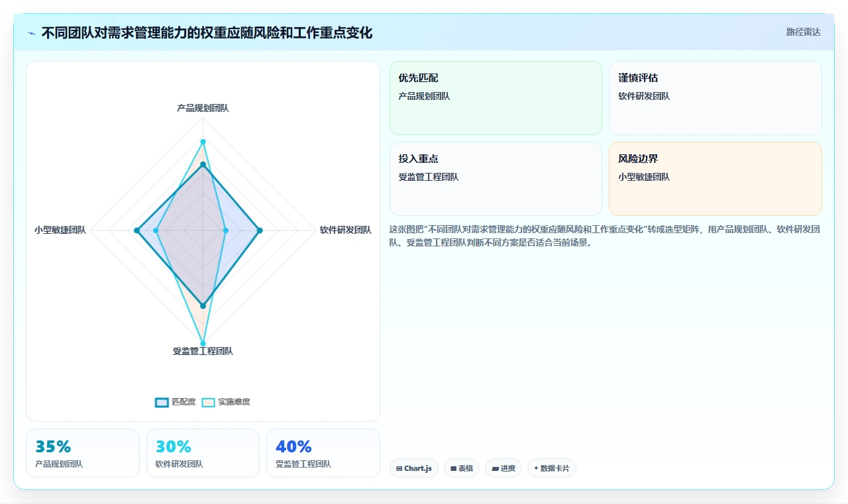
Task: Click the 软件研发团队 radar axis label
Action: [x=345, y=230]
